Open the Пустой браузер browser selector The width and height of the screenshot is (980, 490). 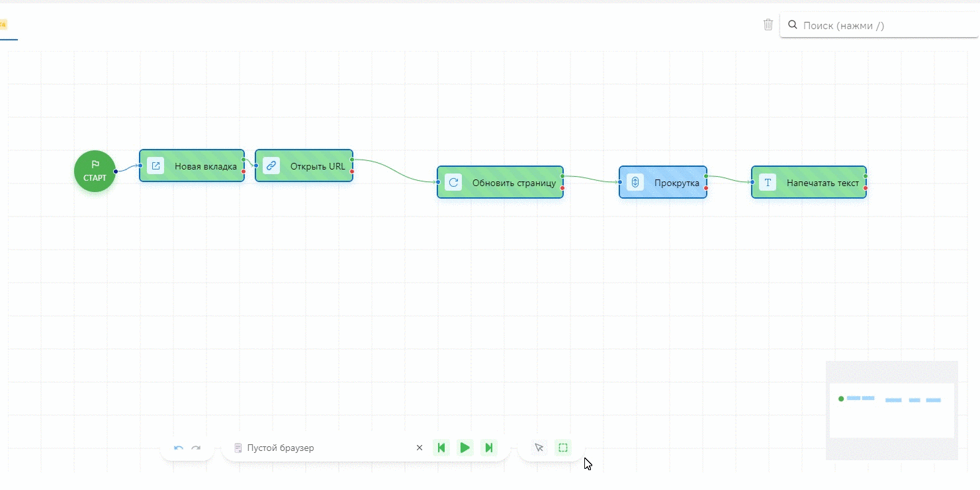pyautogui.click(x=318, y=448)
